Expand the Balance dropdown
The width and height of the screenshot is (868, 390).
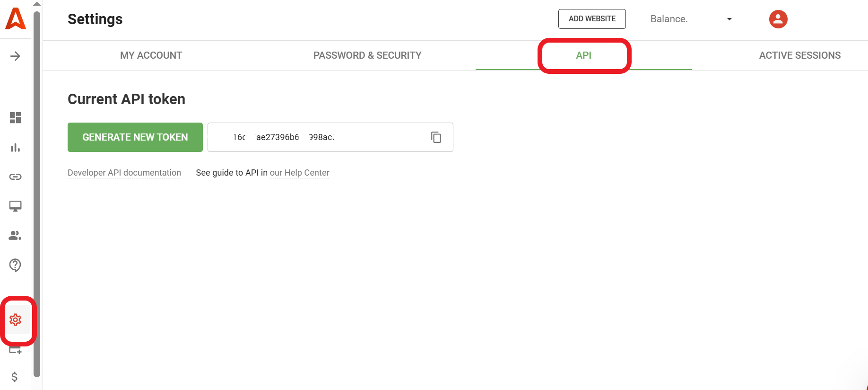[x=729, y=19]
